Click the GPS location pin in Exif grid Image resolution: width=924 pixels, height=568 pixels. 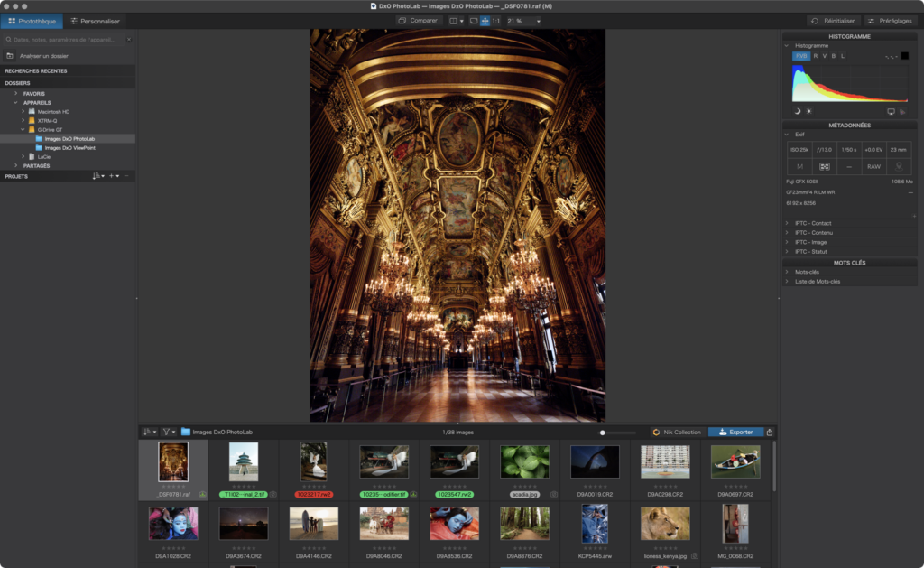(899, 167)
